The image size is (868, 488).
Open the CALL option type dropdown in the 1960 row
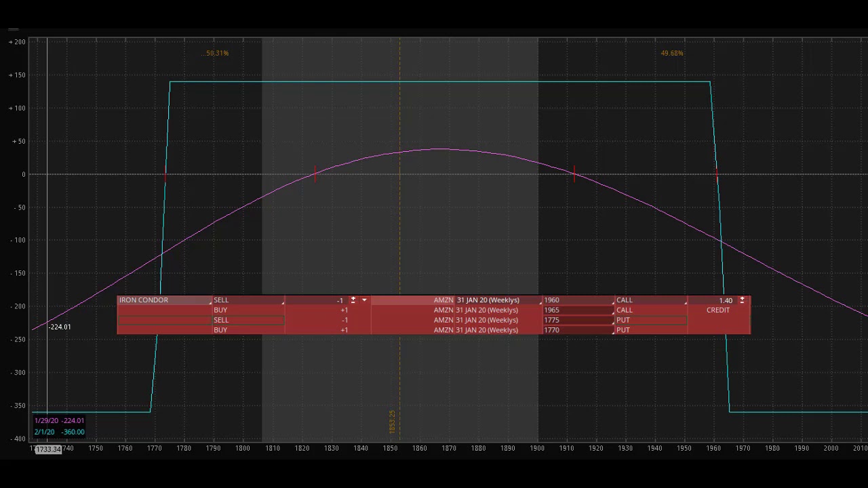[x=650, y=300]
